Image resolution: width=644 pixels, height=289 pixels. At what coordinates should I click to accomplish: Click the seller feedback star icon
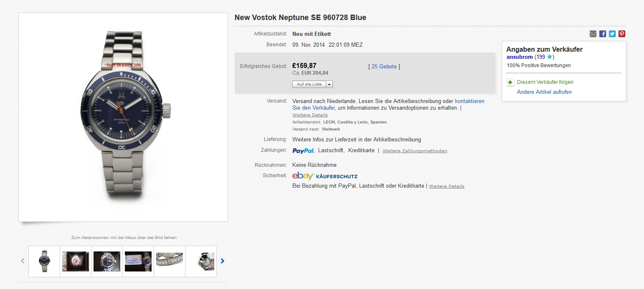(550, 57)
